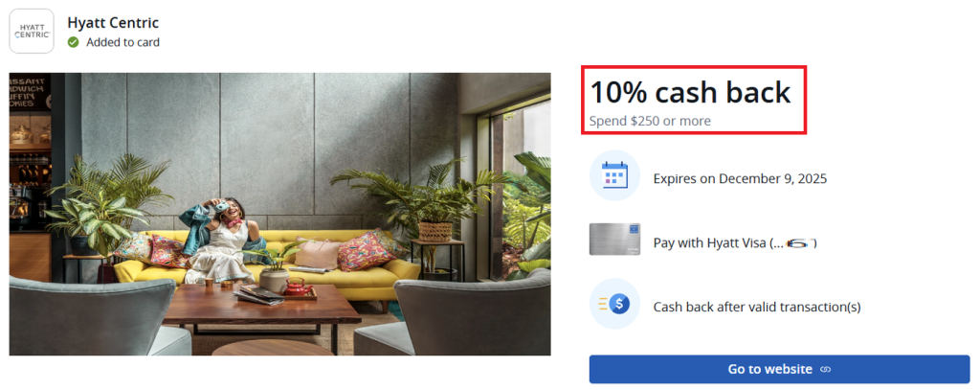Image resolution: width=980 pixels, height=390 pixels.
Task: Click Cash back after valid transaction(s) text
Action: click(x=757, y=308)
